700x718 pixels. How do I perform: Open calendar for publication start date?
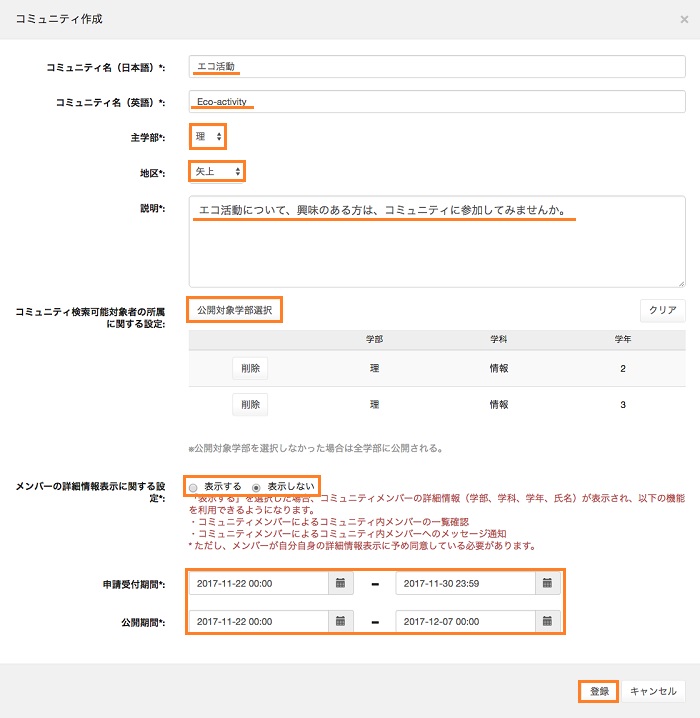coord(340,621)
